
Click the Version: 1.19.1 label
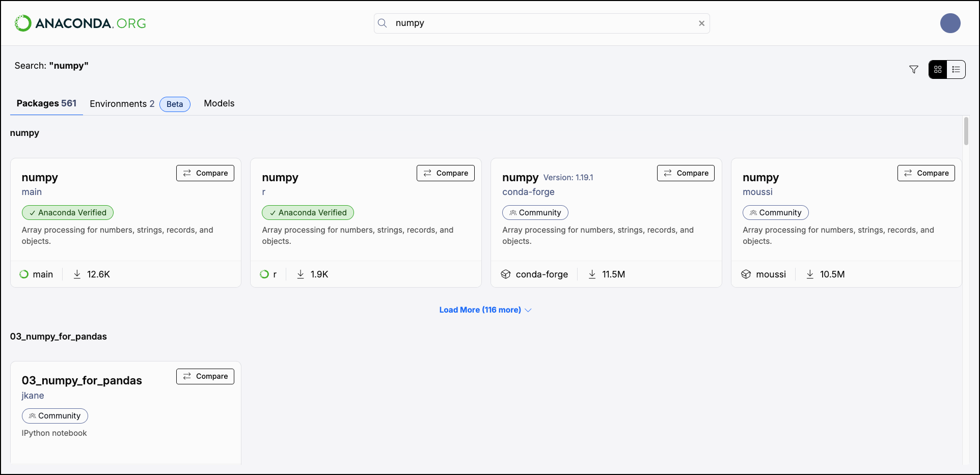pyautogui.click(x=568, y=178)
